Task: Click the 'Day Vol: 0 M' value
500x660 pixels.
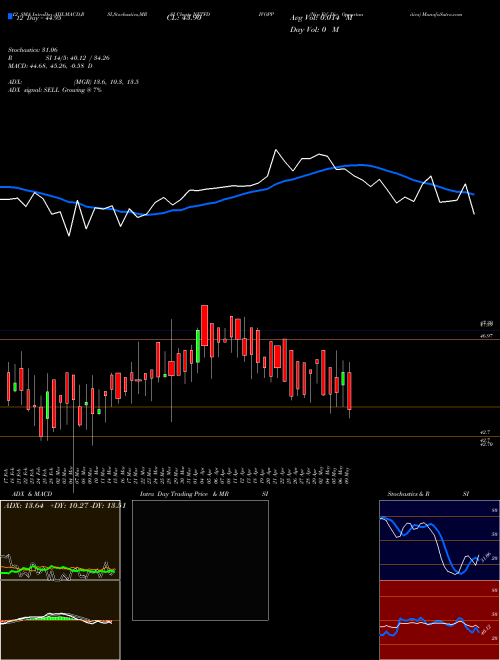Action: [314, 30]
